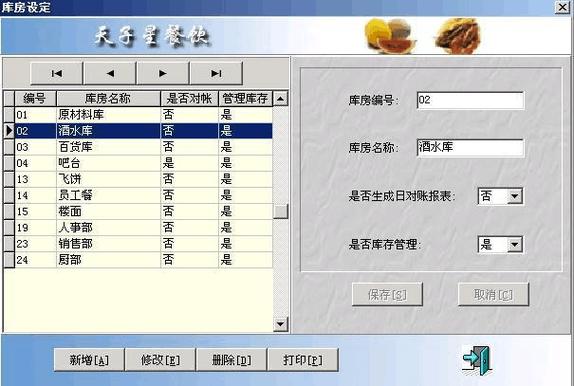The height and width of the screenshot is (386, 574).
Task: Click 是否对帐 value in 员工餐 row
Action: tap(189, 195)
